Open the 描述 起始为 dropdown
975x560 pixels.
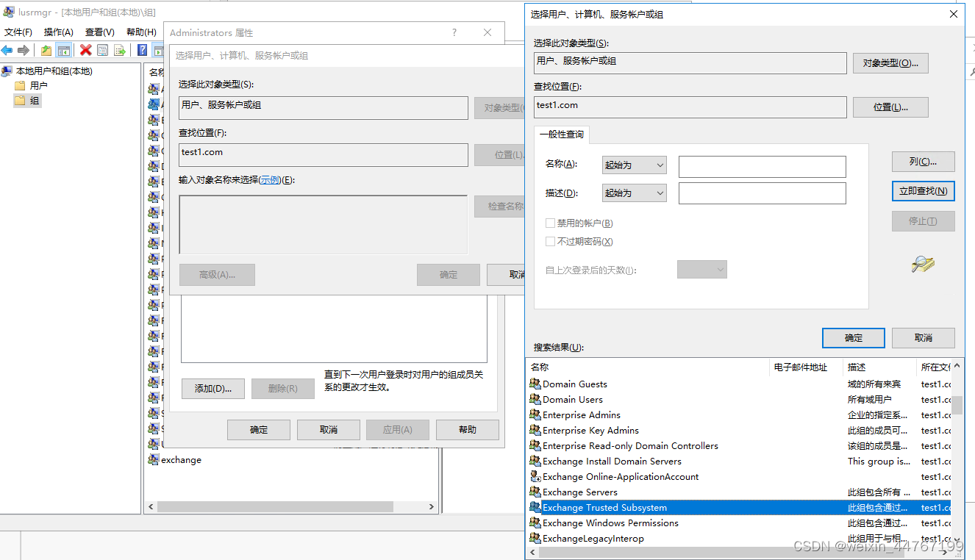click(x=635, y=193)
